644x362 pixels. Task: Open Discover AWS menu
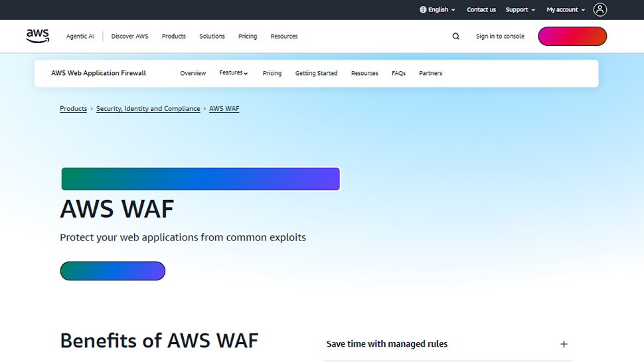[x=129, y=36]
